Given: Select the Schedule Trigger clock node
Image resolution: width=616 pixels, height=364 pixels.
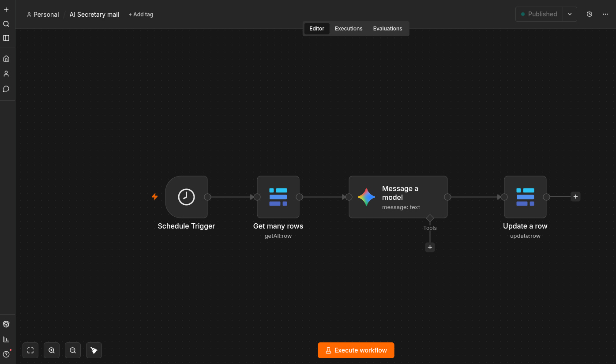Looking at the screenshot, I should (x=186, y=197).
